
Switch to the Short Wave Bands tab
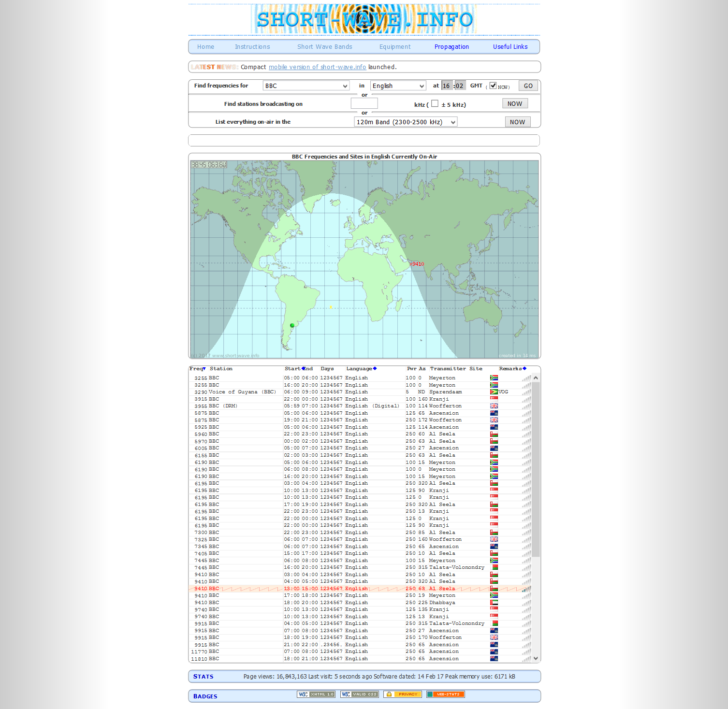pyautogui.click(x=324, y=46)
